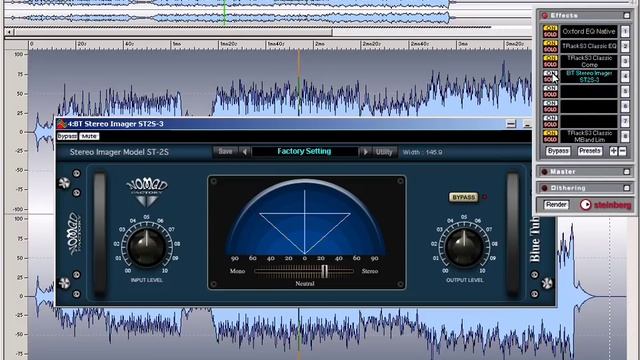This screenshot has width=640, height=360.
Task: Click the Width : 146.9 readout
Action: click(422, 152)
